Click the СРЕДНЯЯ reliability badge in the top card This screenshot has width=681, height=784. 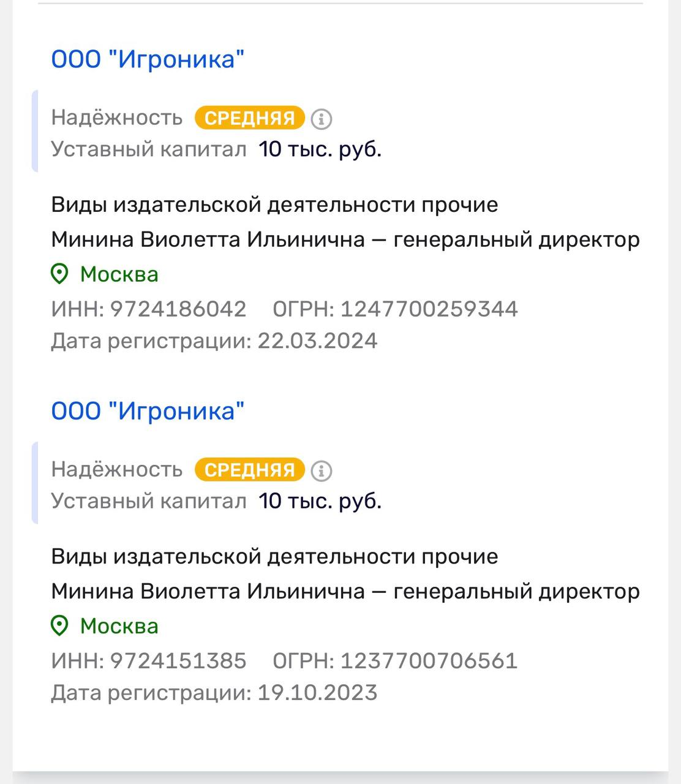point(249,118)
